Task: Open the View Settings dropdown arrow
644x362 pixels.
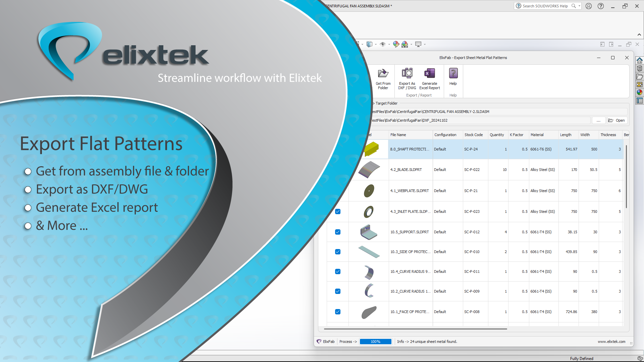Action: coord(425,44)
